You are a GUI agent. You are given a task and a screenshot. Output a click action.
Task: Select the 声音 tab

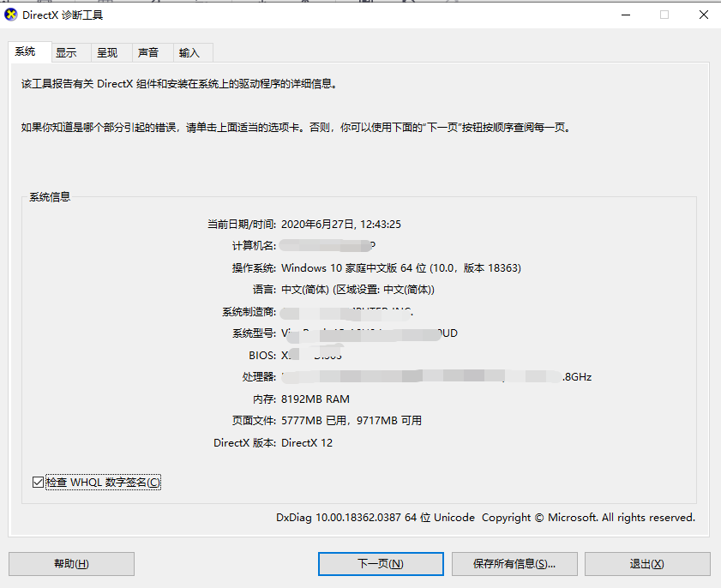[x=153, y=53]
